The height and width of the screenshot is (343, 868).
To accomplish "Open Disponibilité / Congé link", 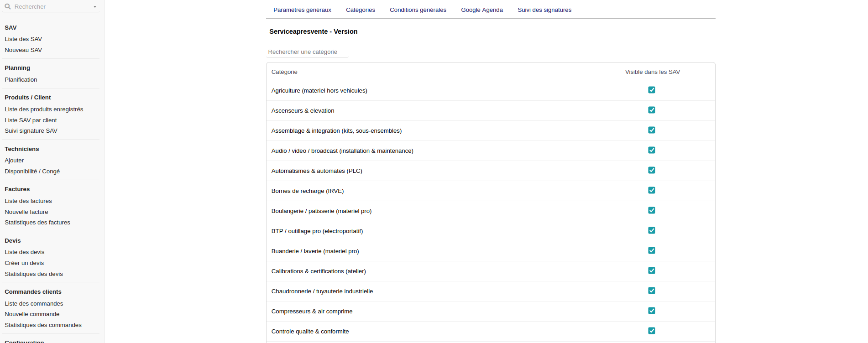I will pos(32,171).
